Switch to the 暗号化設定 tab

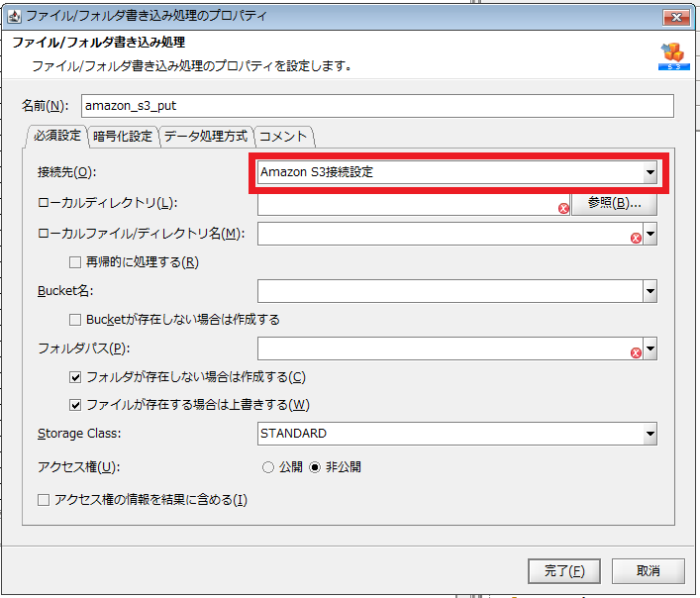pyautogui.click(x=123, y=136)
